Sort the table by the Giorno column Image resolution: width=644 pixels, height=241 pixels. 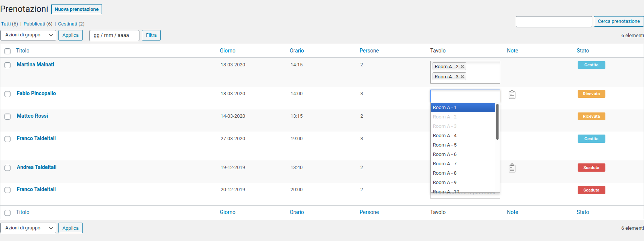click(x=228, y=51)
